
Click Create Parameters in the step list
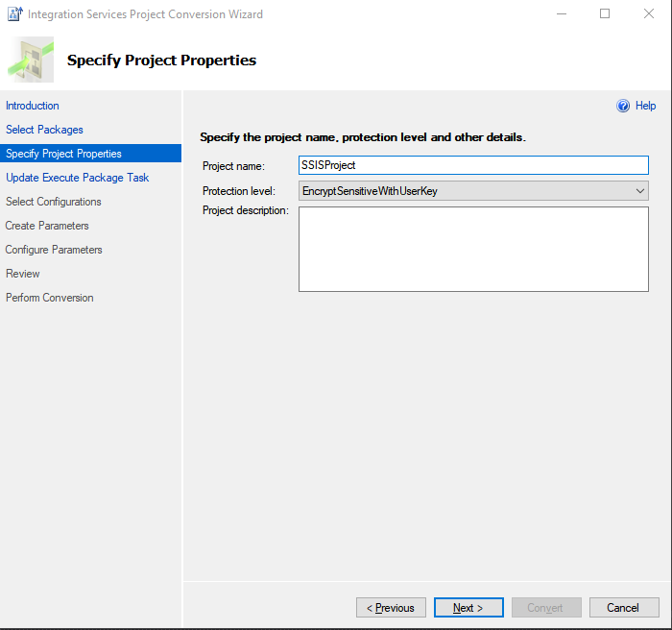(x=47, y=226)
